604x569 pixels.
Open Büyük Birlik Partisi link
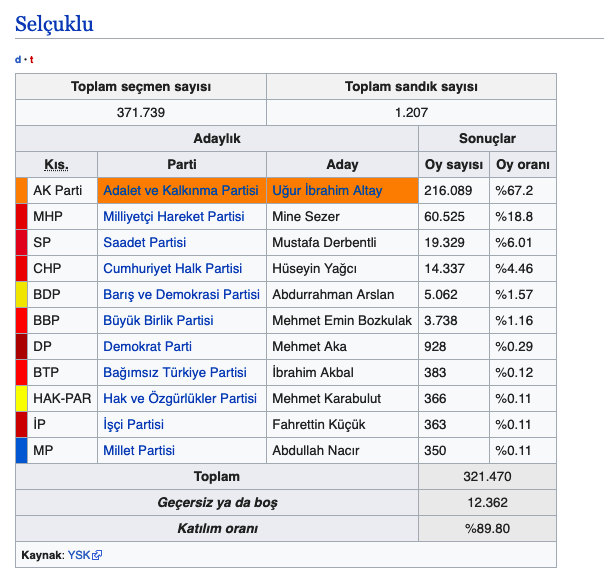[158, 321]
